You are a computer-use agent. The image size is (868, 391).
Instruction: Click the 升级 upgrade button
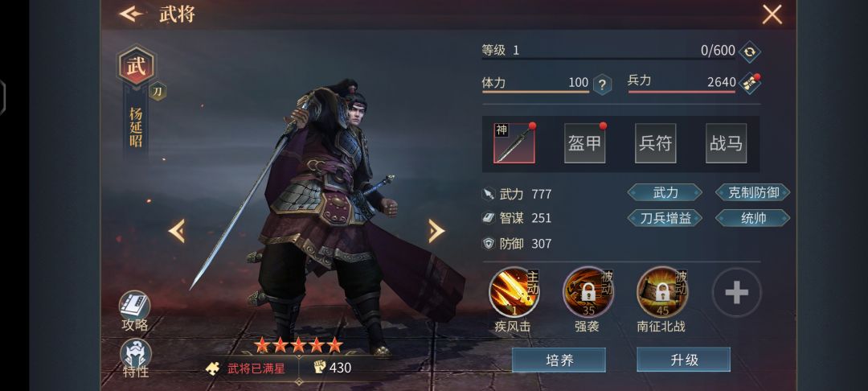point(684,360)
